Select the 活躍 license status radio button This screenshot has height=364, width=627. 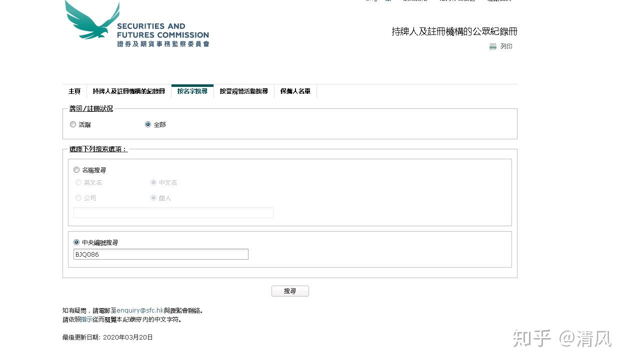pyautogui.click(x=73, y=124)
